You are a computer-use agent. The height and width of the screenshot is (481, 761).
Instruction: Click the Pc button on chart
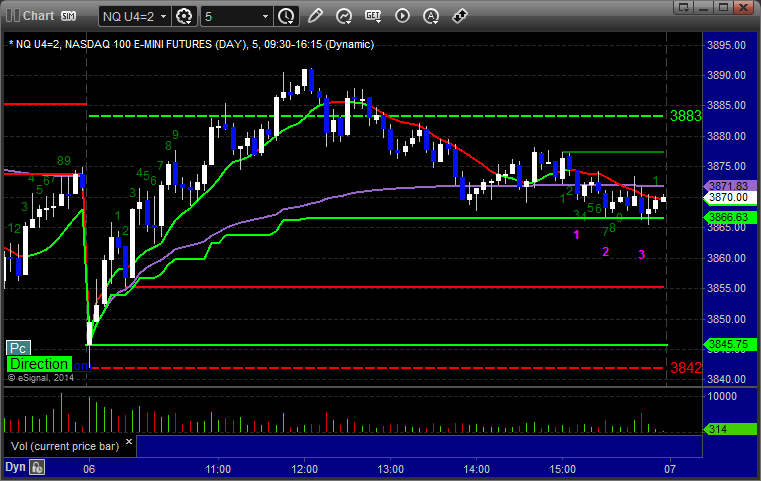[18, 348]
